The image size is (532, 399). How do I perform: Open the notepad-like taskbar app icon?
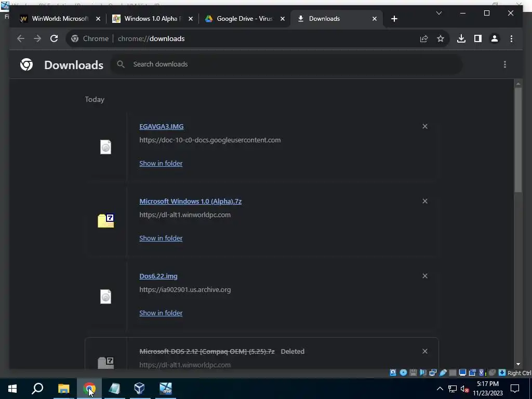(x=114, y=389)
